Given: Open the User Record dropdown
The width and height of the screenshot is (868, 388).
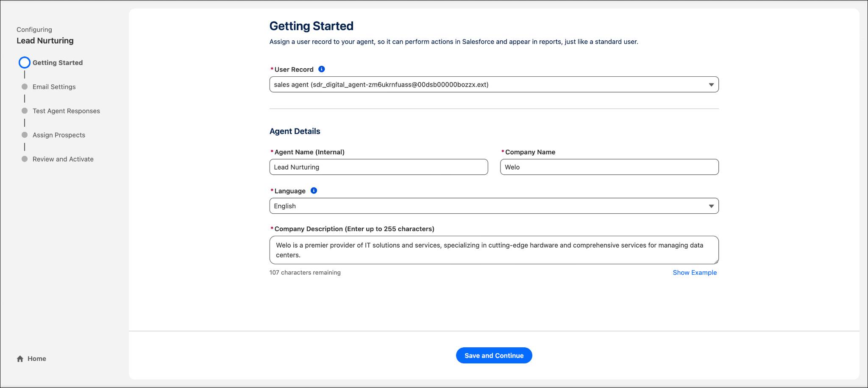Looking at the screenshot, I should click(x=494, y=84).
